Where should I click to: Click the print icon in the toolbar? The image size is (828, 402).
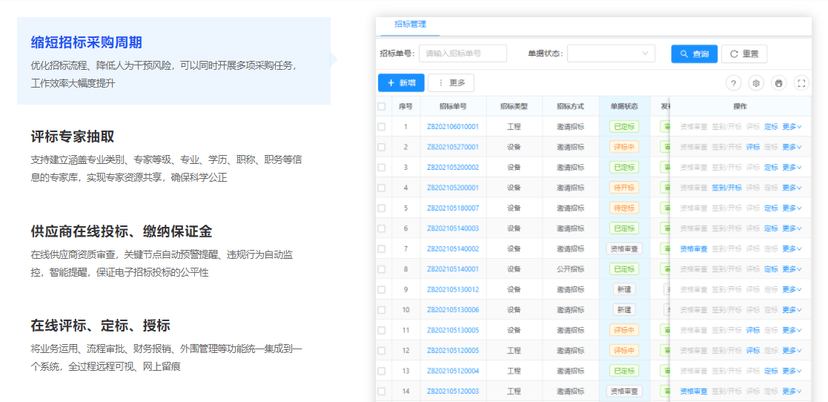(x=779, y=83)
